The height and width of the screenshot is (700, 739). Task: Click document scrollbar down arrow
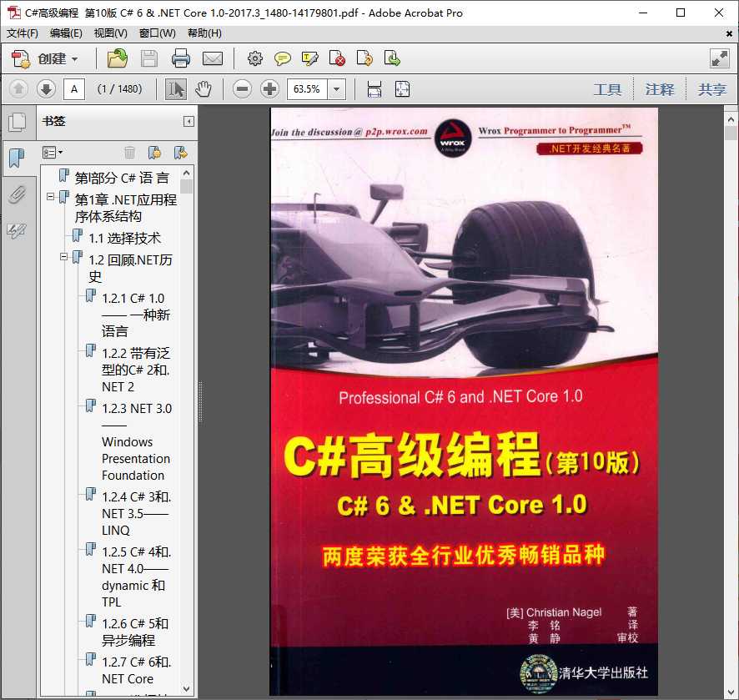pyautogui.click(x=731, y=692)
